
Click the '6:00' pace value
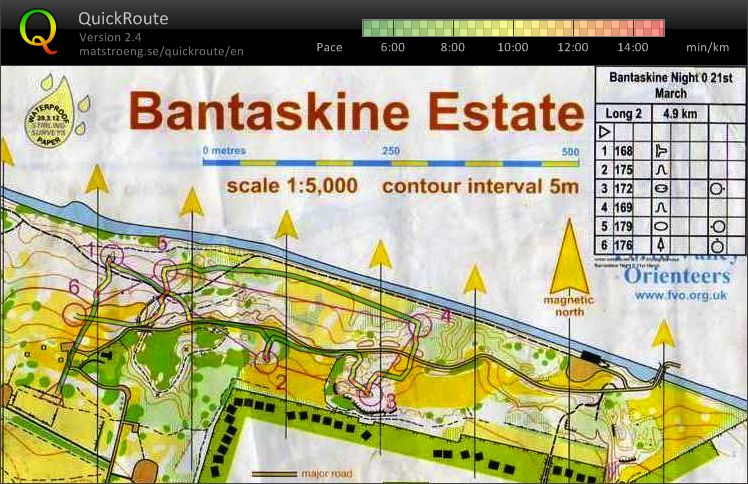(393, 47)
